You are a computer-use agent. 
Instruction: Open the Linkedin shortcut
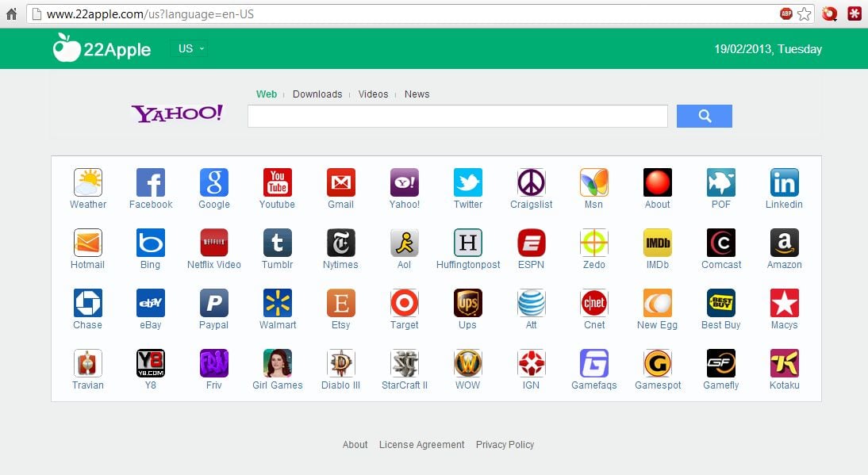[x=785, y=182]
